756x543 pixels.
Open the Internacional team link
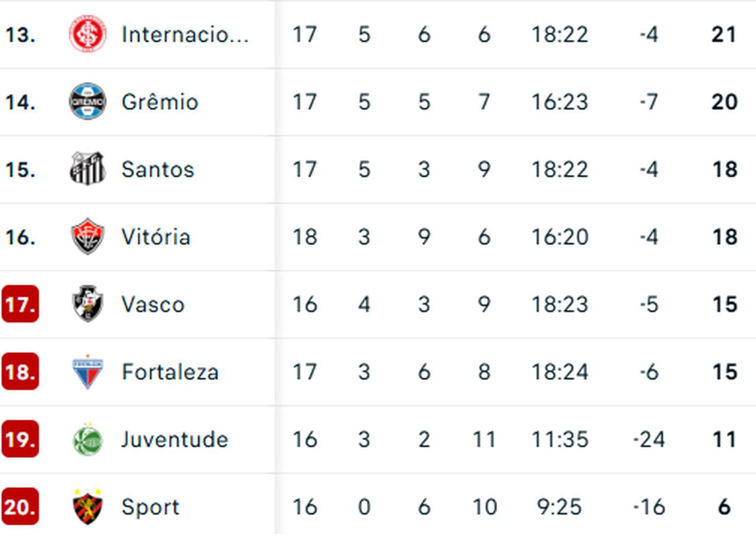[x=185, y=34]
